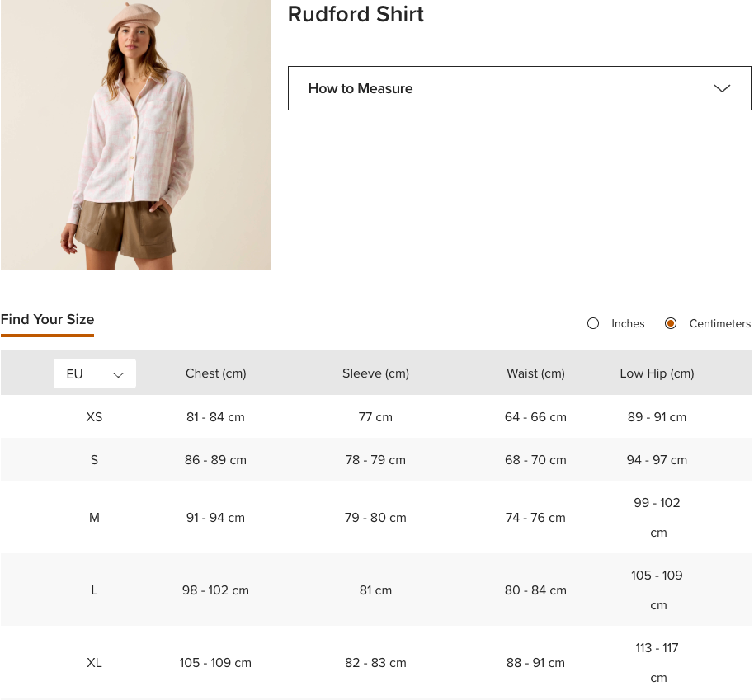Select the XL size row label
Screen dimensions: 754x700
94,663
